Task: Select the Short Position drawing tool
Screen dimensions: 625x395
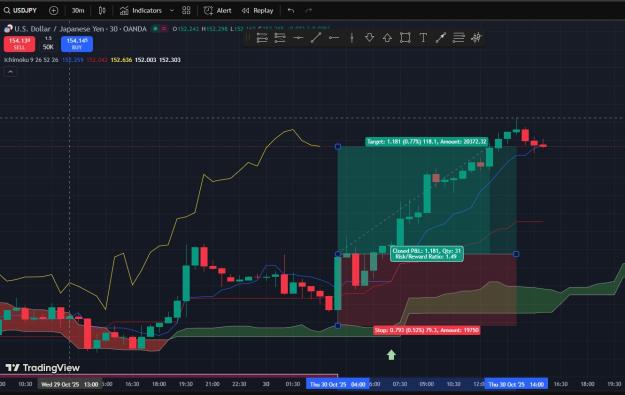Action: [x=280, y=38]
